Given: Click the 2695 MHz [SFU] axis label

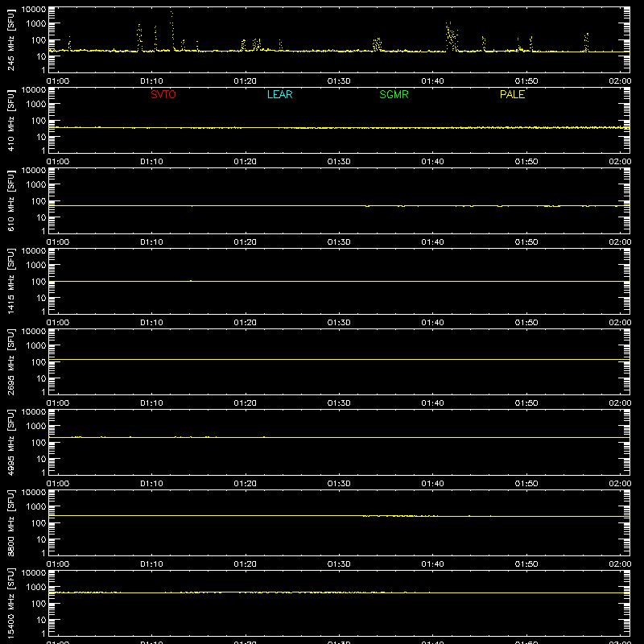Looking at the screenshot, I should click(x=10, y=361).
